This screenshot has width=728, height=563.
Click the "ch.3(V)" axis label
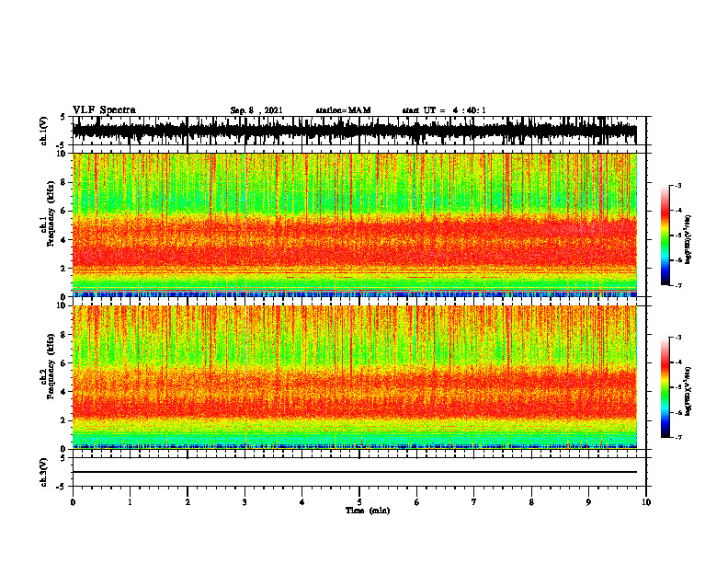pos(43,472)
